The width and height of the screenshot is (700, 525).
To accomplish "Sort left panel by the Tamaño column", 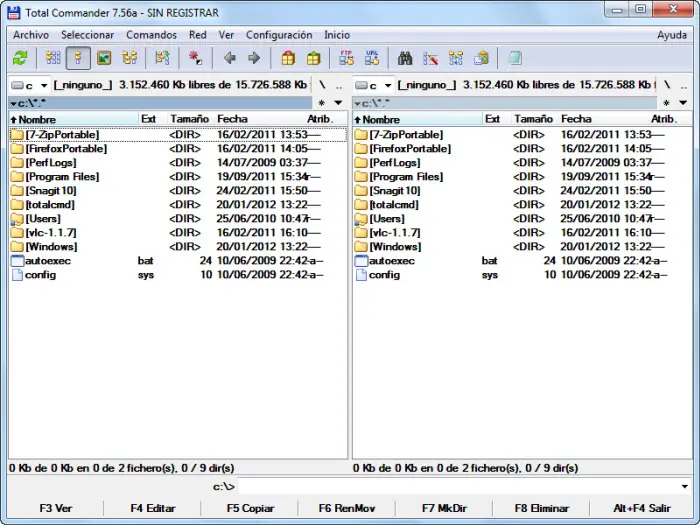I will [x=189, y=119].
